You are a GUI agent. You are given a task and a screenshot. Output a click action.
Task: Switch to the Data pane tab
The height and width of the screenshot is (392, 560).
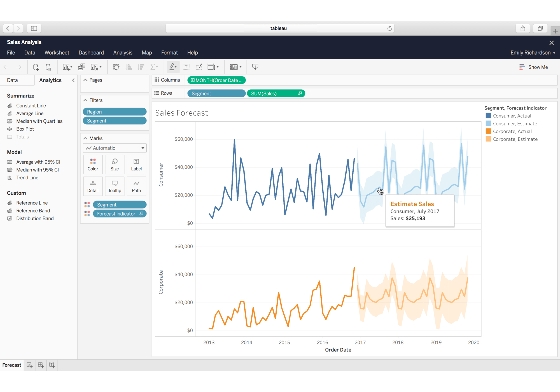[12, 80]
